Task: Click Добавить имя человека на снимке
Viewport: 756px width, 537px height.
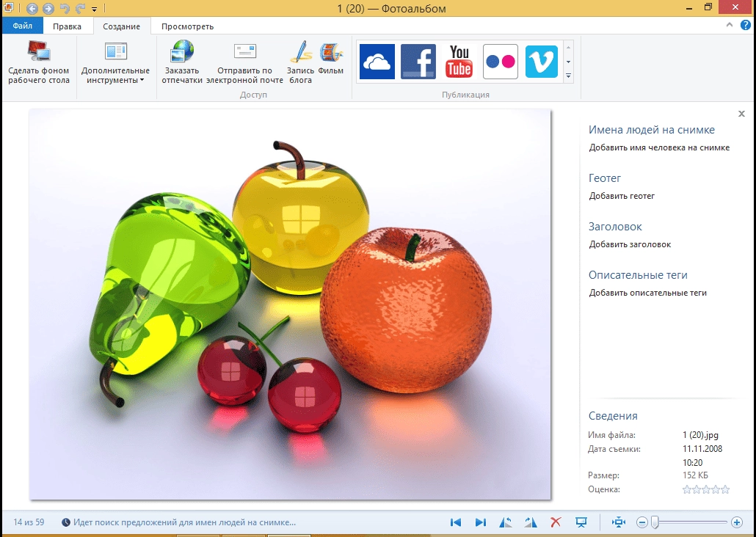Action: (659, 147)
